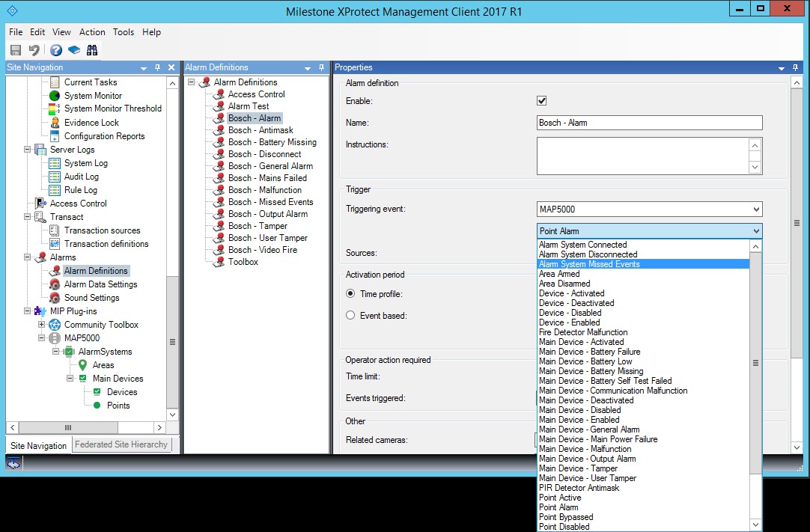
Task: Click the binoculars search icon in toolbar
Action: [x=92, y=50]
